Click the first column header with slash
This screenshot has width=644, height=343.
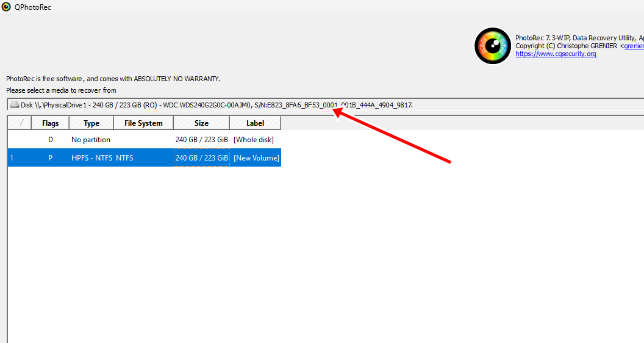[x=20, y=123]
